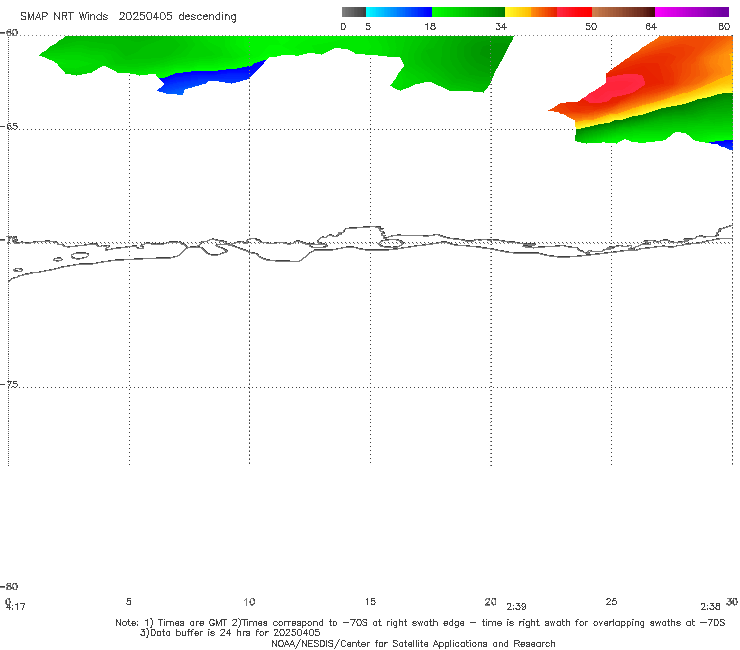Click the brown 50-64 knot color bar segment

click(x=623, y=12)
